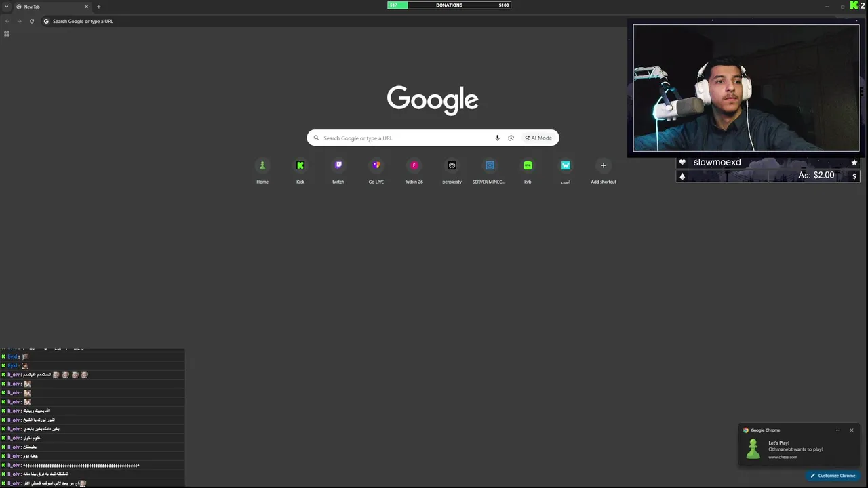Go back with the back arrow
868x488 pixels.
(7, 21)
